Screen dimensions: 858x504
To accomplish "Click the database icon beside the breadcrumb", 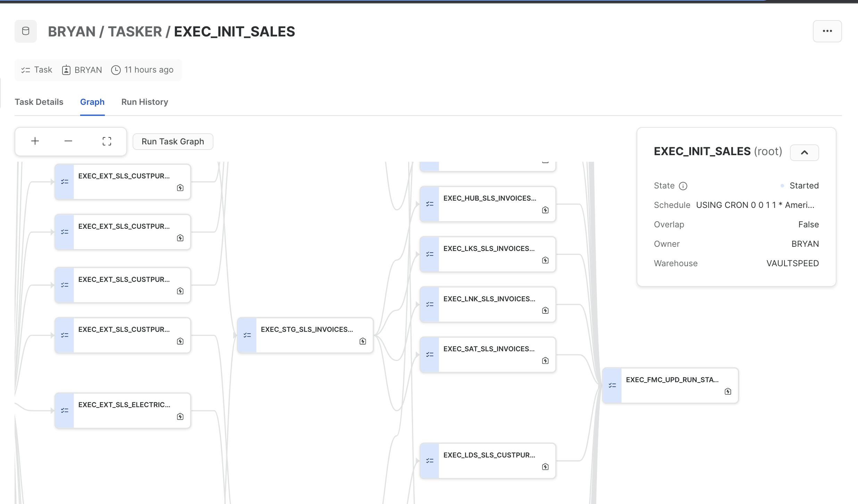I will tap(26, 31).
